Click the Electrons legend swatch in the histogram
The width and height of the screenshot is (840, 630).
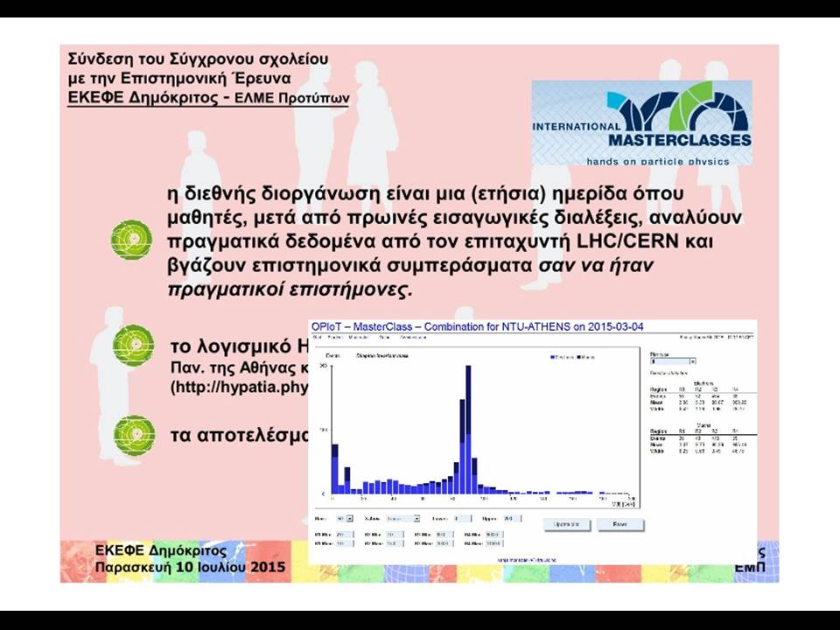click(x=553, y=357)
